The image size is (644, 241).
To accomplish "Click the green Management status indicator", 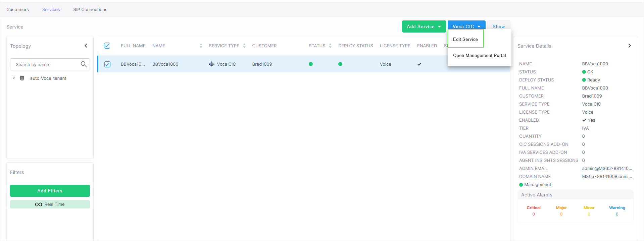I will click(x=521, y=185).
